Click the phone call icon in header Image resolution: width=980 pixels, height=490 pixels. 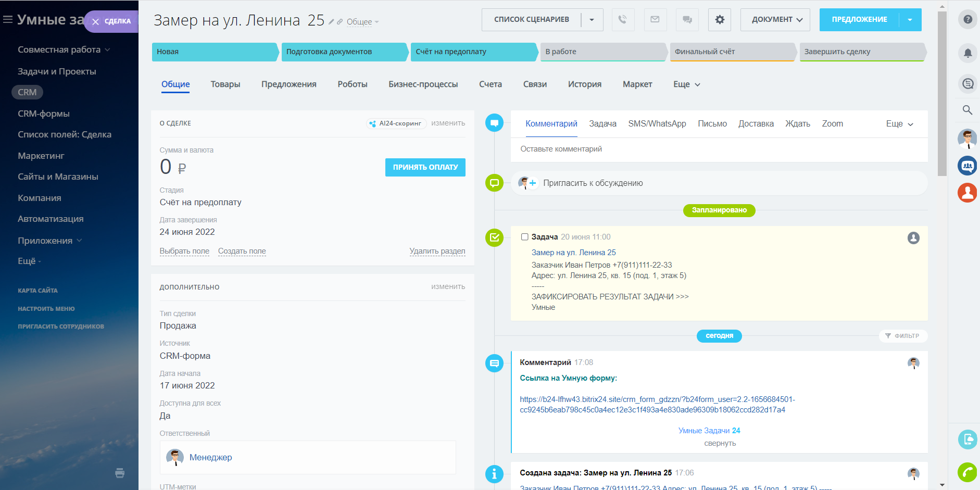point(623,20)
